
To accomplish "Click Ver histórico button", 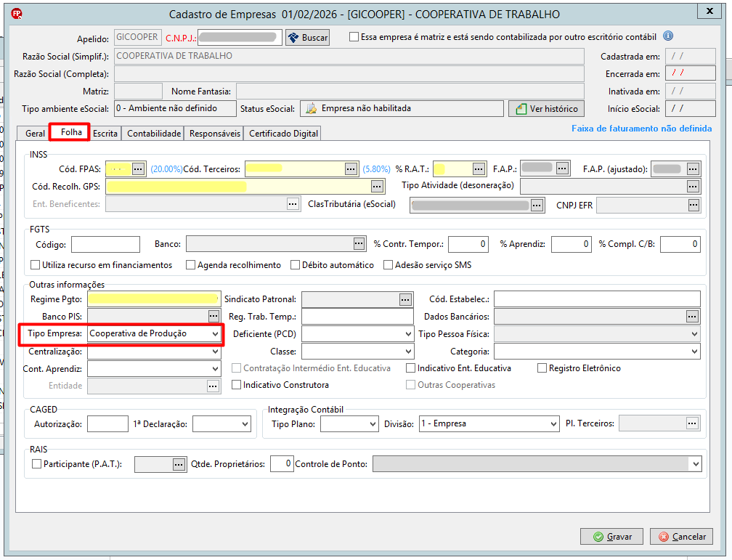I will [x=546, y=109].
